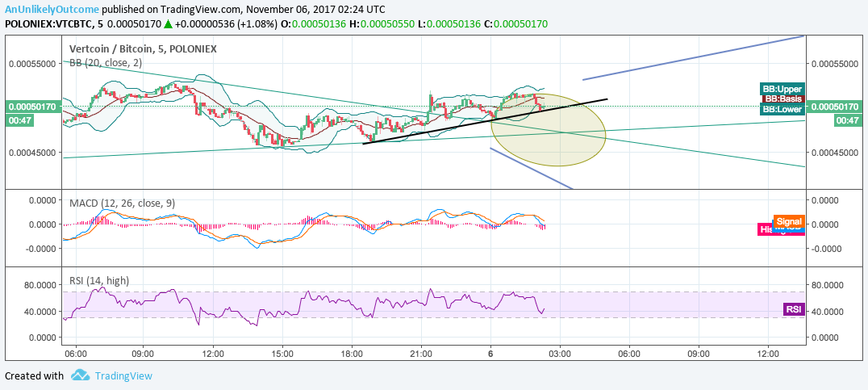
Task: Click the day 6 date marker on time axis
Action: (490, 353)
